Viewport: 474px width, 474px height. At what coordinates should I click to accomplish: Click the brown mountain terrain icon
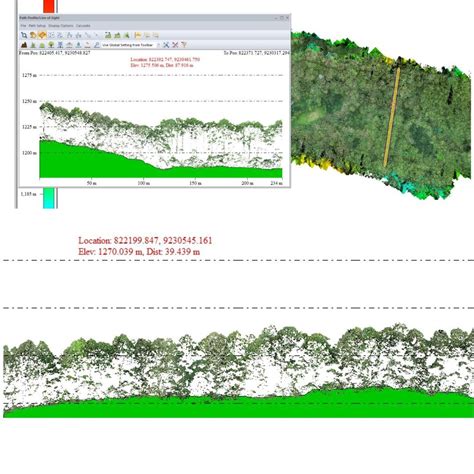click(x=24, y=45)
